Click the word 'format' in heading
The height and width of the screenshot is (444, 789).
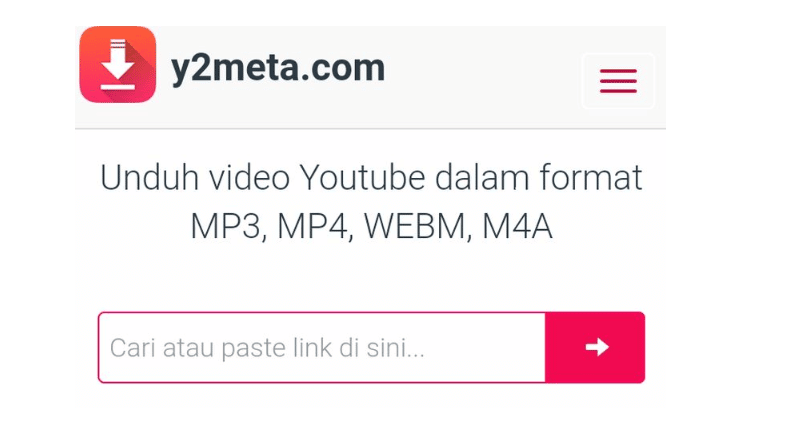(591, 178)
